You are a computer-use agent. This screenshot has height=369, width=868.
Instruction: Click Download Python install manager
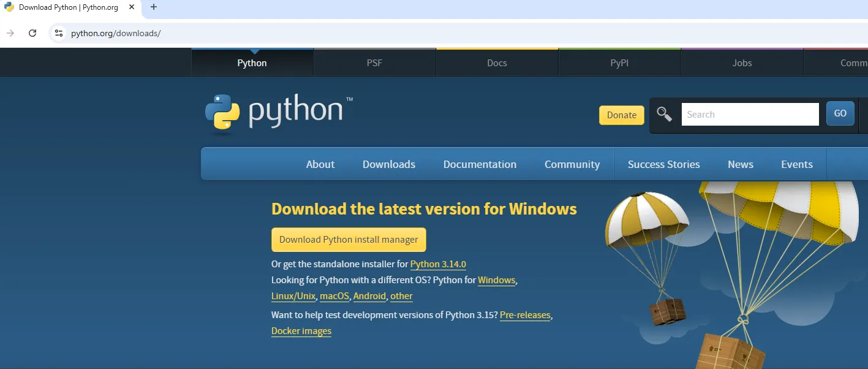tap(348, 239)
